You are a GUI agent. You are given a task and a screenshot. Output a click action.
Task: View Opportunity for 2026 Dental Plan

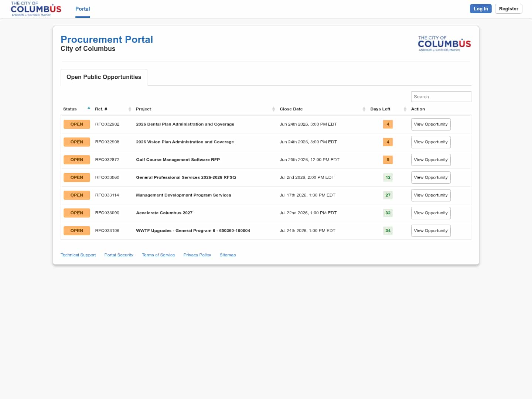click(x=431, y=124)
